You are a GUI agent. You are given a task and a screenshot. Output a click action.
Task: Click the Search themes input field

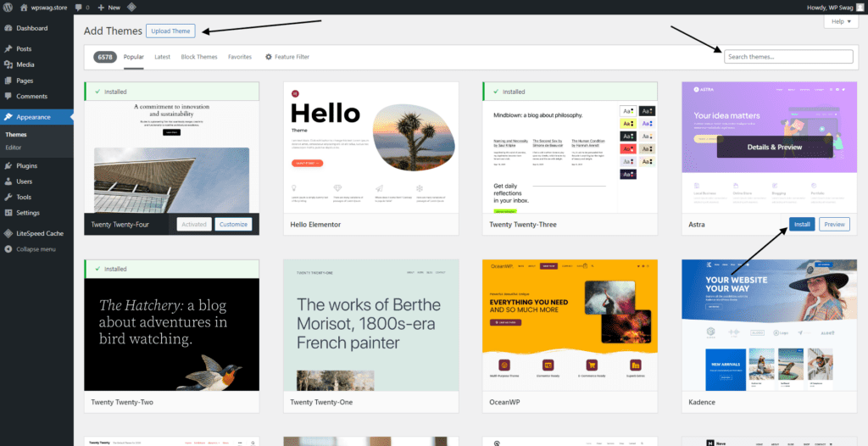click(x=788, y=57)
